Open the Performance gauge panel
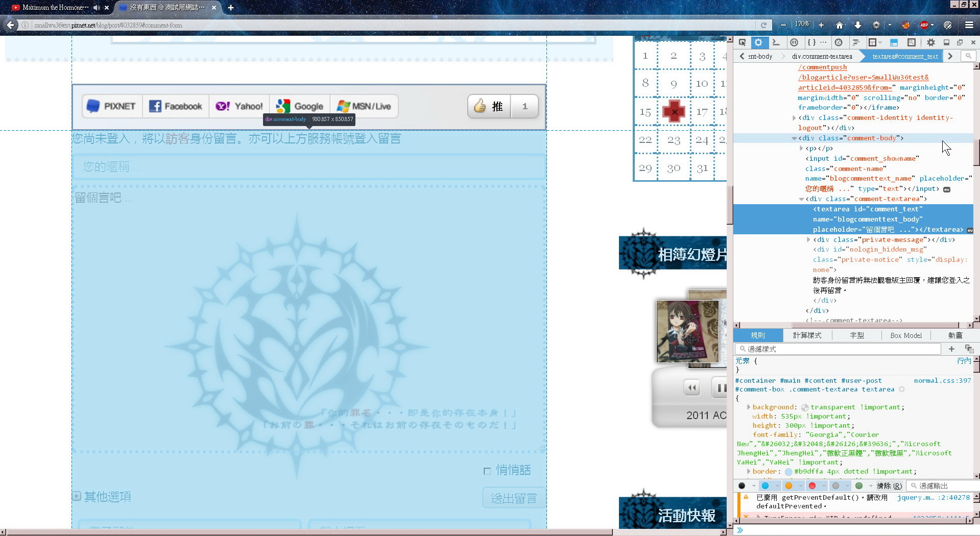Image resolution: width=980 pixels, height=536 pixels. click(x=839, y=42)
